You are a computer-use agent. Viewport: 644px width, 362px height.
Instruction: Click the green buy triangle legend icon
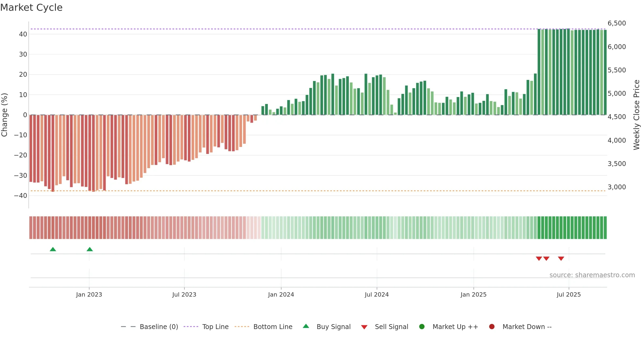coord(306,326)
